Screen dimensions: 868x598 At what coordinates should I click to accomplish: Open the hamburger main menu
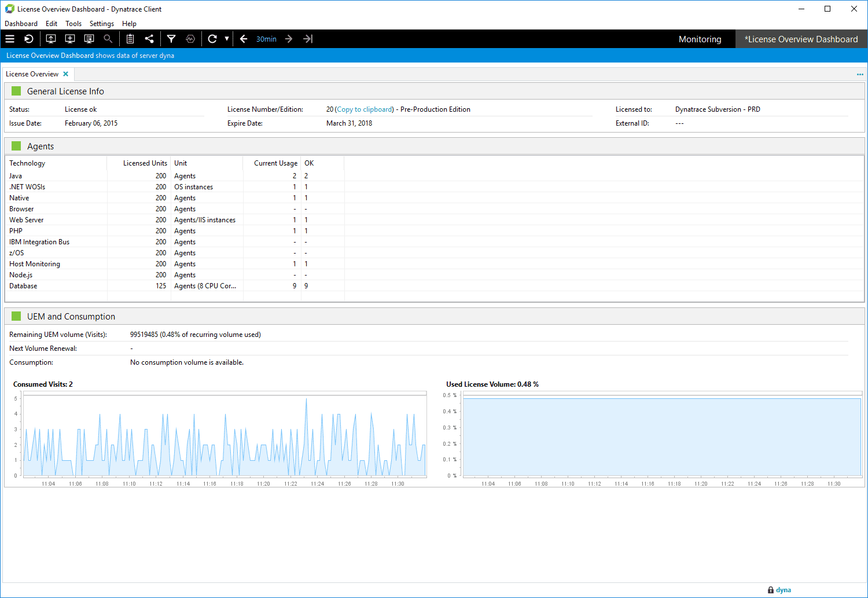pyautogui.click(x=10, y=39)
